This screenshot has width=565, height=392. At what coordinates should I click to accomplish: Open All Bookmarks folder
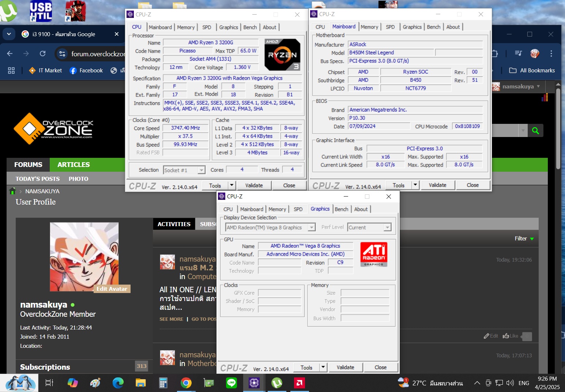point(532,71)
